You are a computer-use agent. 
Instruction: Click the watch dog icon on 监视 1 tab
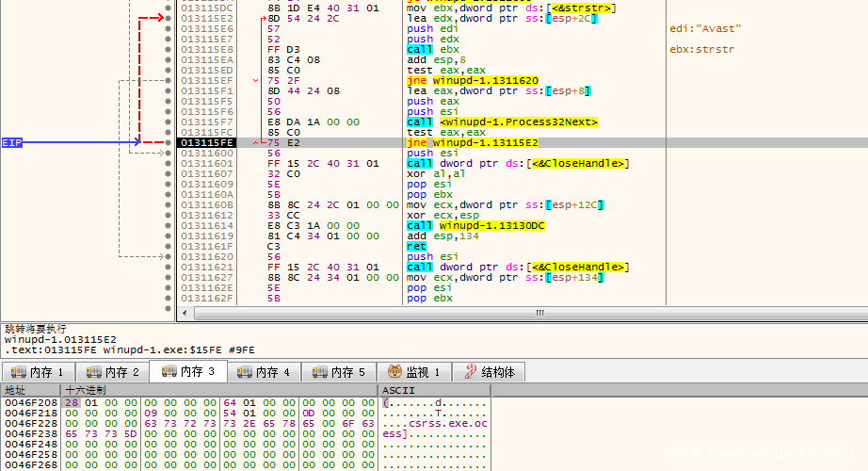tap(395, 372)
